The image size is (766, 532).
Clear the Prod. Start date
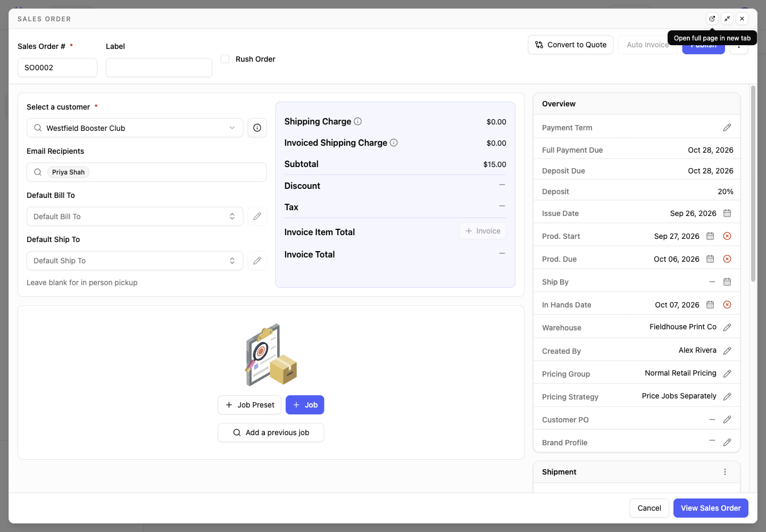tap(727, 236)
